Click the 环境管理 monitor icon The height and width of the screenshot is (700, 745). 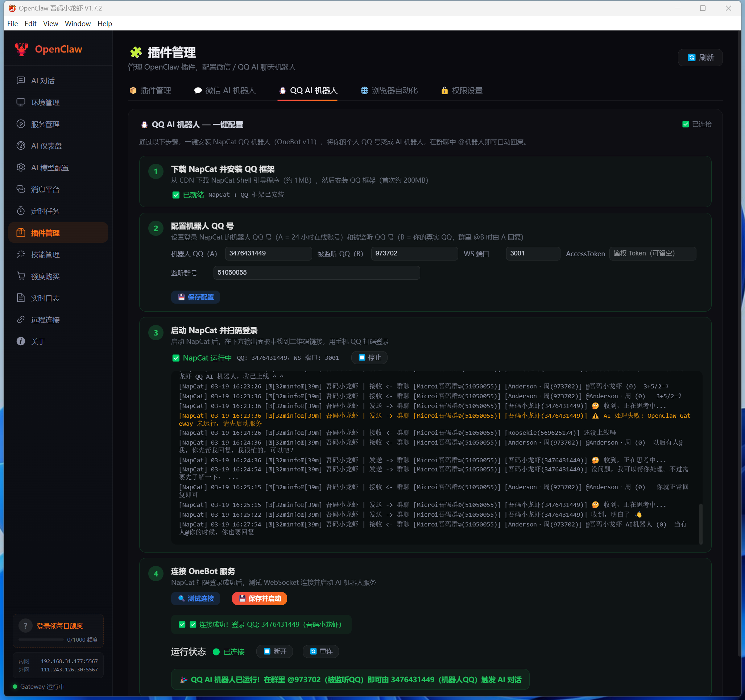tap(21, 102)
